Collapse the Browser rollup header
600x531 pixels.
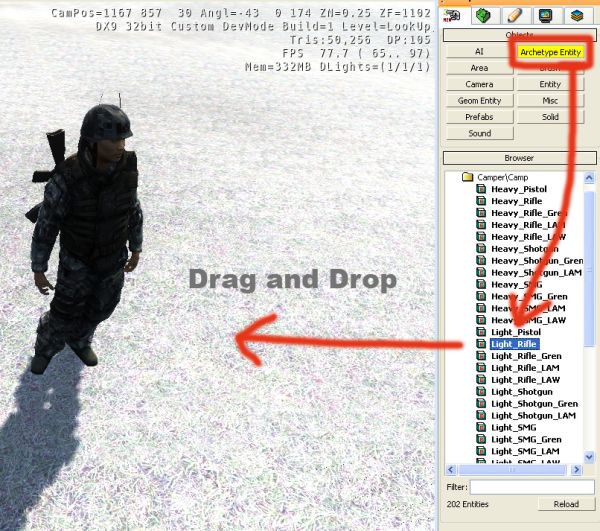(x=518, y=158)
